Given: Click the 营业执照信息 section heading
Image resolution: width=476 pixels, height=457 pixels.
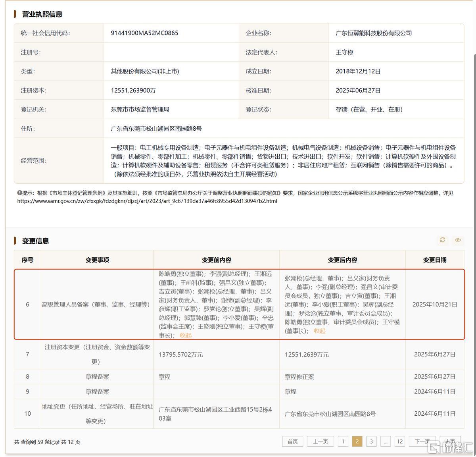Looking at the screenshot, I should [42, 14].
